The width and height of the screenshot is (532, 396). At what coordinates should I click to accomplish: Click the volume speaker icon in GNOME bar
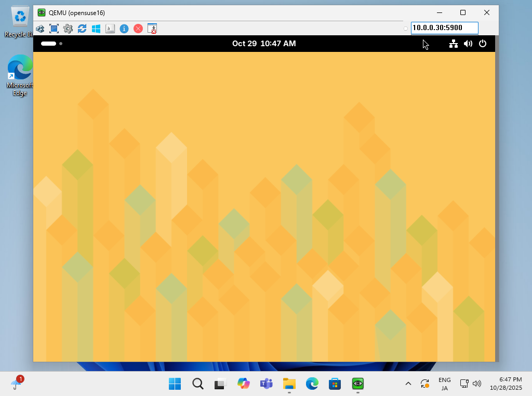(x=468, y=44)
